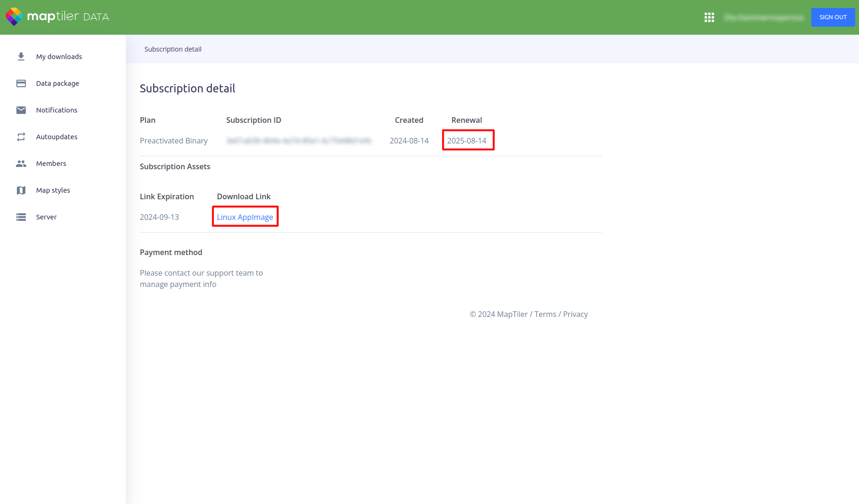Open the Privacy link in footer
859x504 pixels.
tap(575, 314)
